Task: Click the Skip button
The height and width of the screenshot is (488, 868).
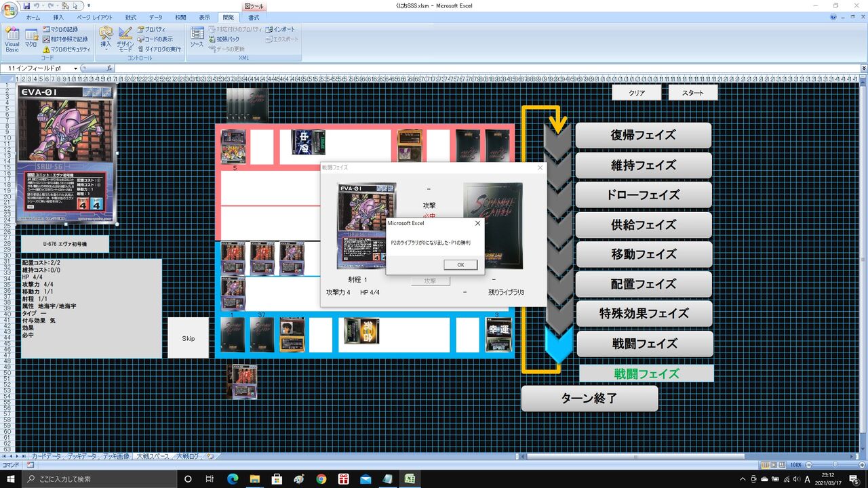Action: [x=189, y=338]
